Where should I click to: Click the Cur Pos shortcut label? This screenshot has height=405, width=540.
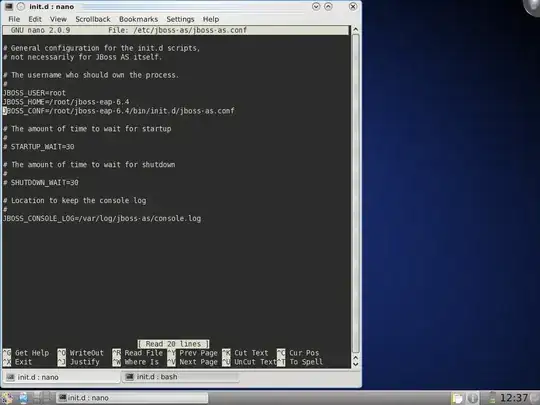[304, 353]
